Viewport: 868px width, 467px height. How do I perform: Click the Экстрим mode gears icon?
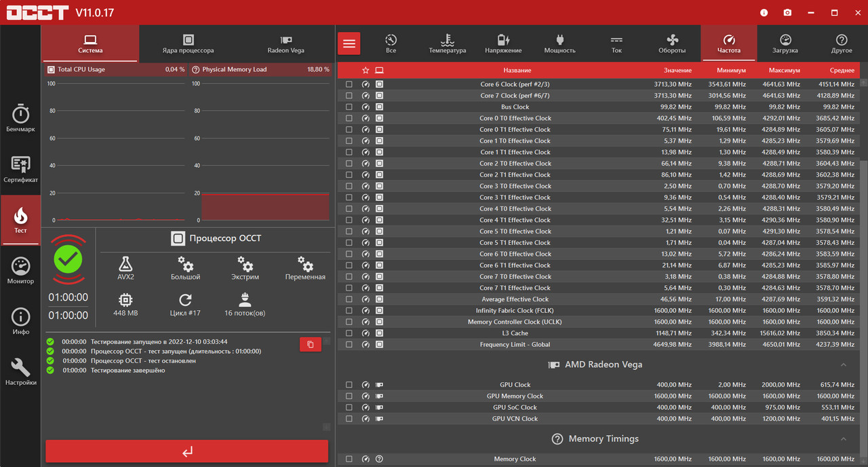click(245, 264)
